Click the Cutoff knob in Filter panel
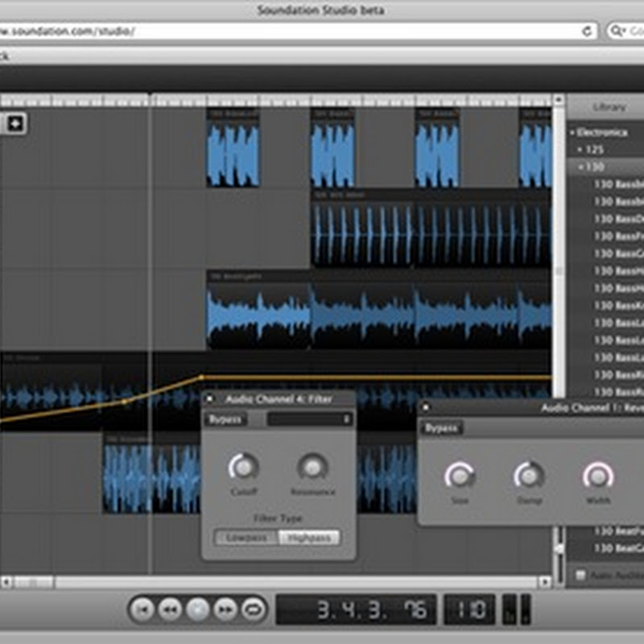Viewport: 644px width, 644px height. (x=243, y=466)
